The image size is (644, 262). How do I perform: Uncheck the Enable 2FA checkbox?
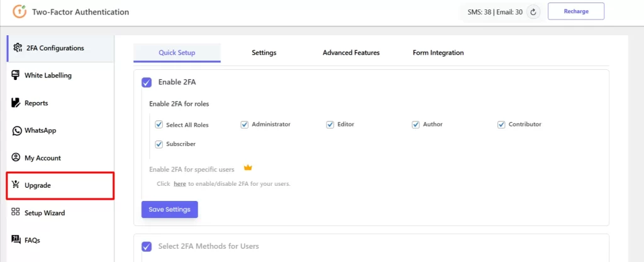147,83
